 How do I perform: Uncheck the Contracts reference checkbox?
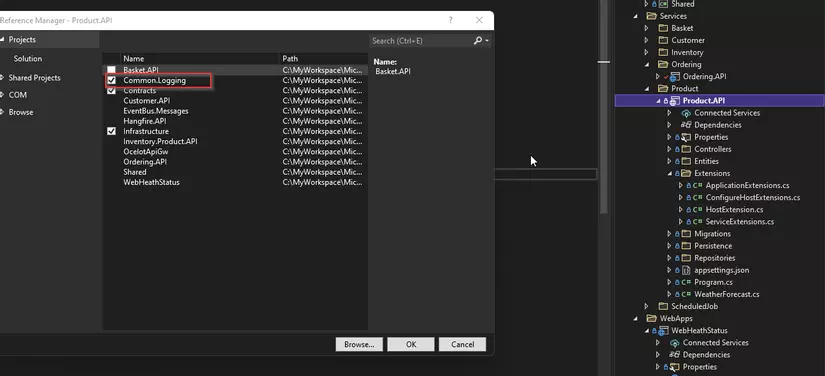click(112, 90)
